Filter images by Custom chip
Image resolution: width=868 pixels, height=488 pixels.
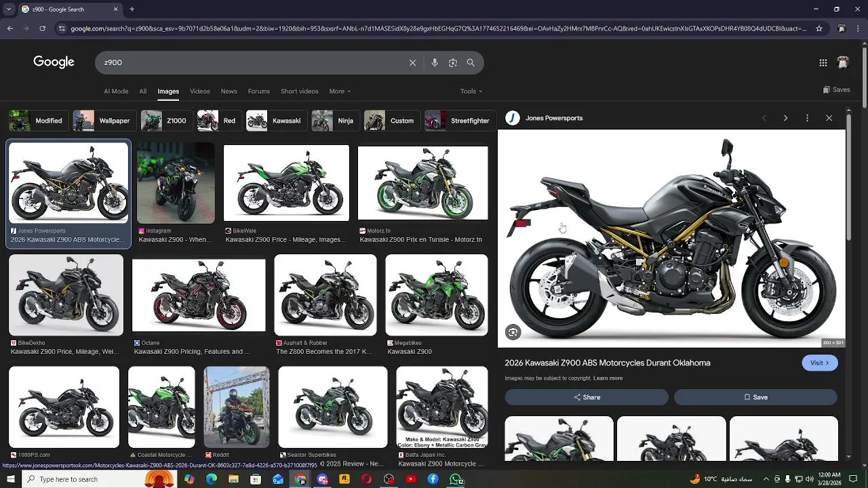391,121
